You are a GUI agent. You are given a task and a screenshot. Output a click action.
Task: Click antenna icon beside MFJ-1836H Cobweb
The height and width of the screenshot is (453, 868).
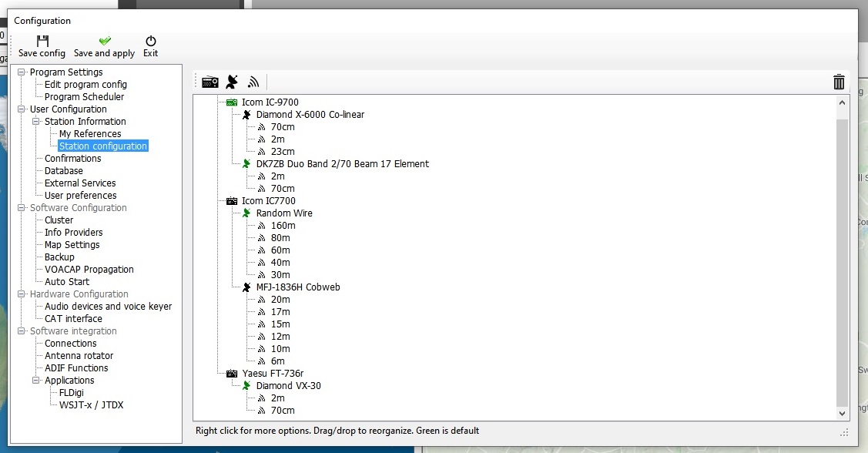tap(247, 287)
